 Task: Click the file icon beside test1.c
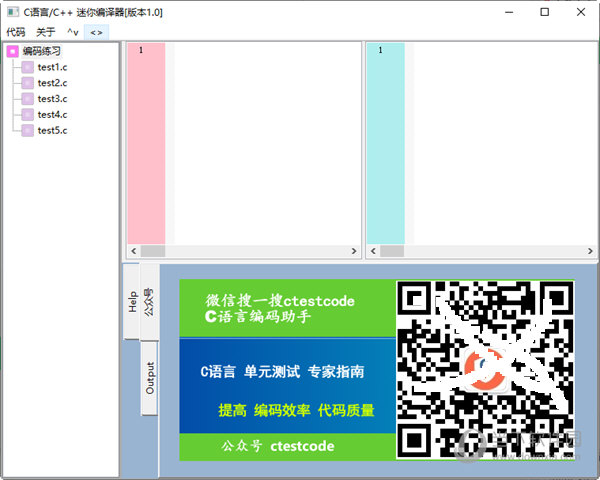[x=28, y=67]
